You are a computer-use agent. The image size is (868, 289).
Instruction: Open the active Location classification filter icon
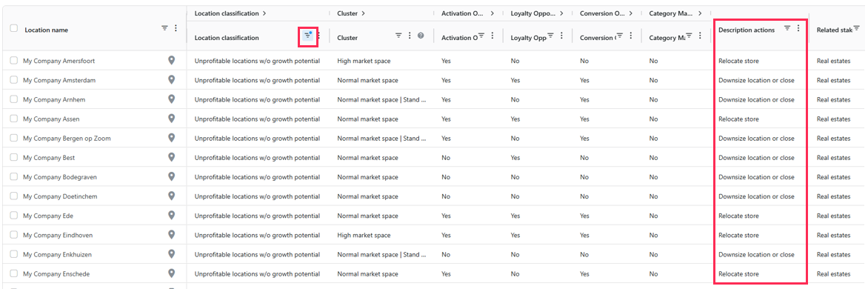point(308,36)
